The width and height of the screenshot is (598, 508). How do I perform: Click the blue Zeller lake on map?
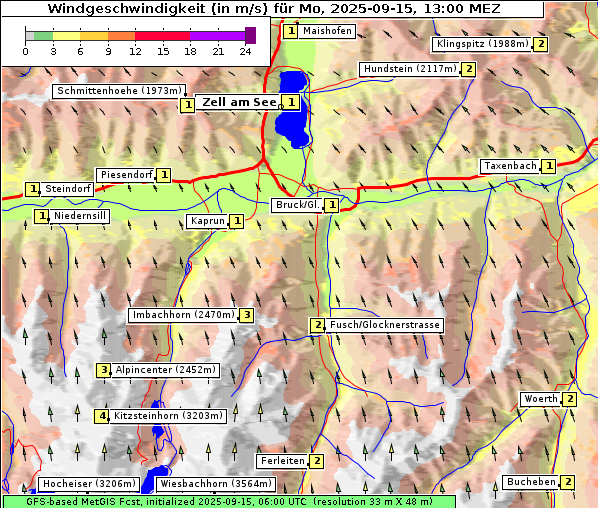(x=293, y=109)
